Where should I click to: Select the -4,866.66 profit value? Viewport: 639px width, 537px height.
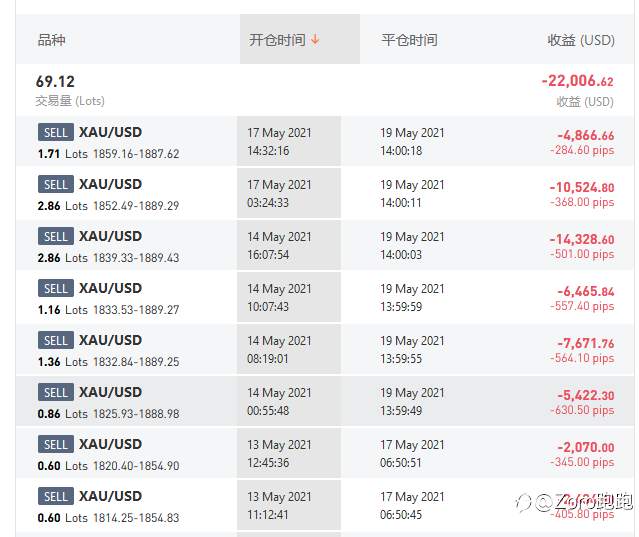pyautogui.click(x=585, y=135)
